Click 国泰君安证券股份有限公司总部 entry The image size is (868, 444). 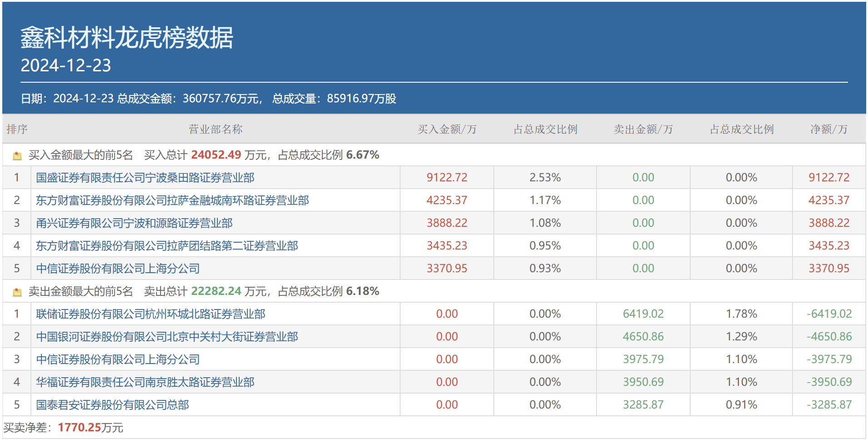point(112,404)
